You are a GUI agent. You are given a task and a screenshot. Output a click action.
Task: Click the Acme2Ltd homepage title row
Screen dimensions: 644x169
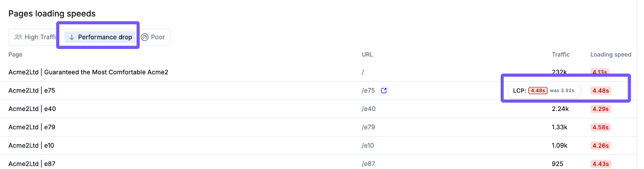click(x=88, y=72)
